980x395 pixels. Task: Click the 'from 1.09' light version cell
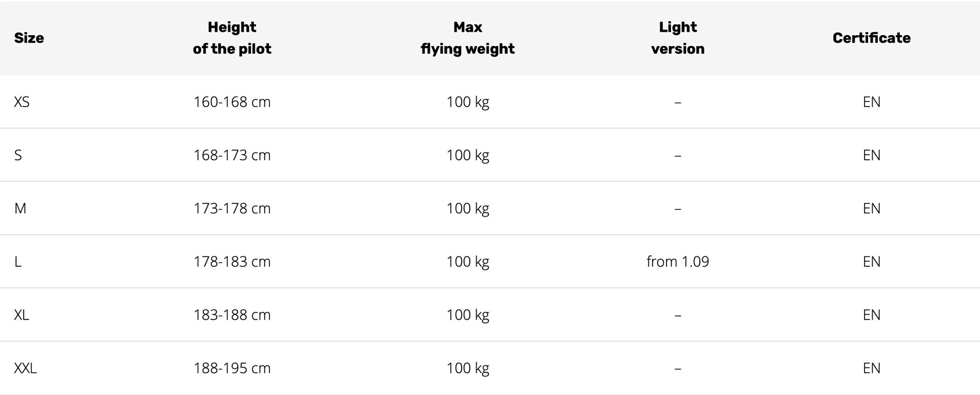point(678,262)
